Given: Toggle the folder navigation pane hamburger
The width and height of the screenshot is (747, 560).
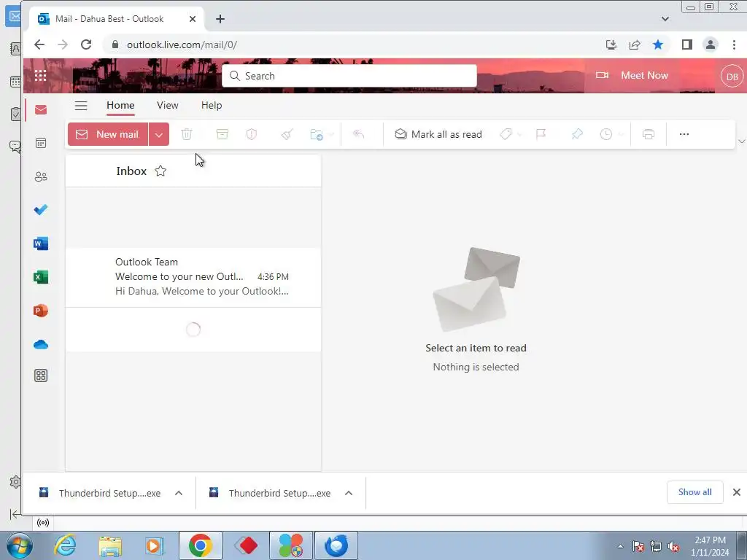Looking at the screenshot, I should [x=81, y=105].
